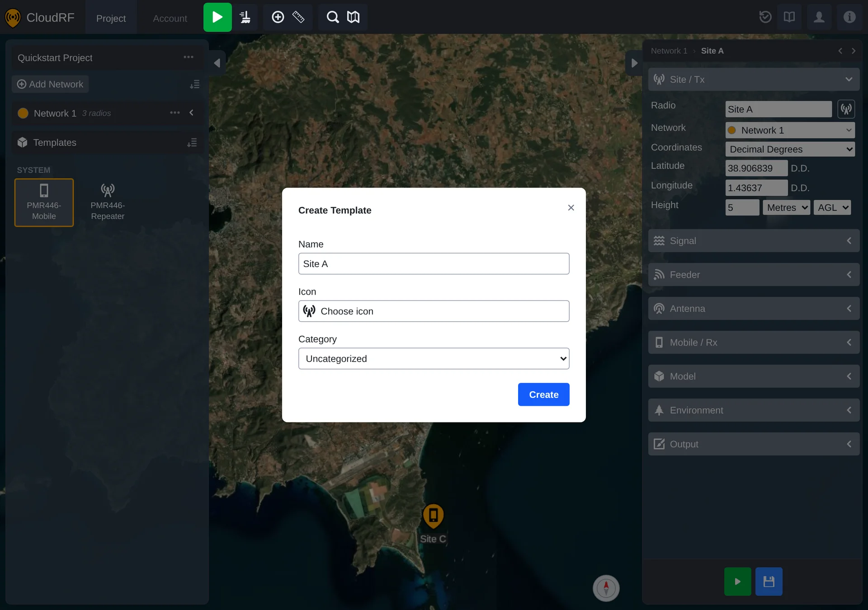Click the Create button
This screenshot has height=610, width=868.
click(x=543, y=394)
